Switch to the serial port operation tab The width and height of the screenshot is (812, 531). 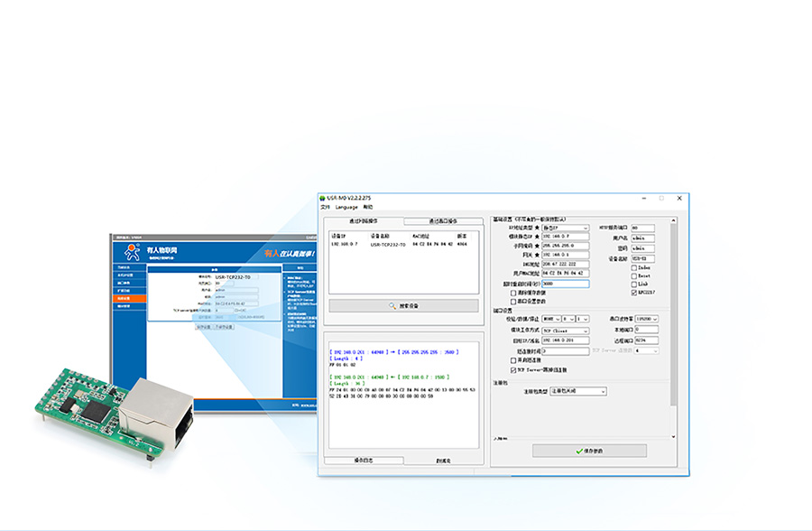pyautogui.click(x=442, y=221)
